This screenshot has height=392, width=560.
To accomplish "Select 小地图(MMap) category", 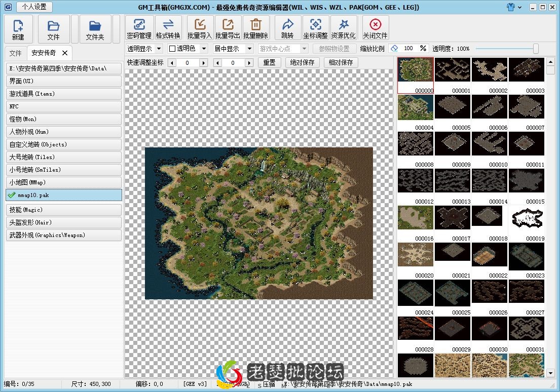I will pyautogui.click(x=63, y=182).
